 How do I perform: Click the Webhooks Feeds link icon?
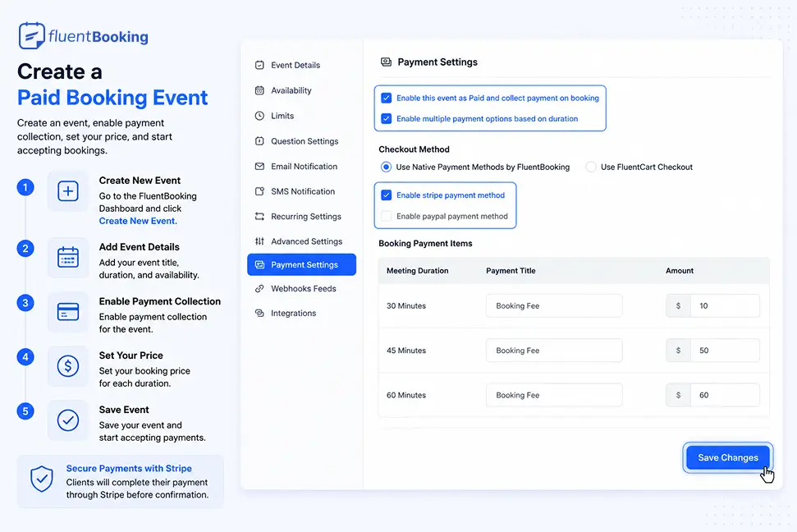point(259,288)
